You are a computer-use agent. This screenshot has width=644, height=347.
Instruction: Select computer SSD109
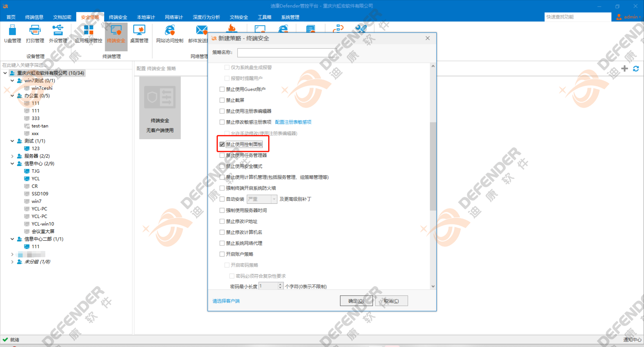pyautogui.click(x=40, y=194)
